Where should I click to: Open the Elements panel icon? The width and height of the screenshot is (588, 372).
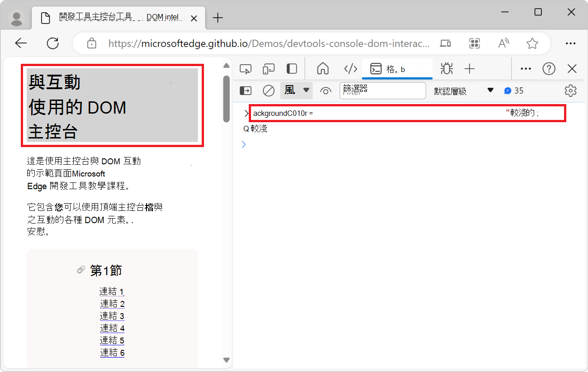point(351,68)
